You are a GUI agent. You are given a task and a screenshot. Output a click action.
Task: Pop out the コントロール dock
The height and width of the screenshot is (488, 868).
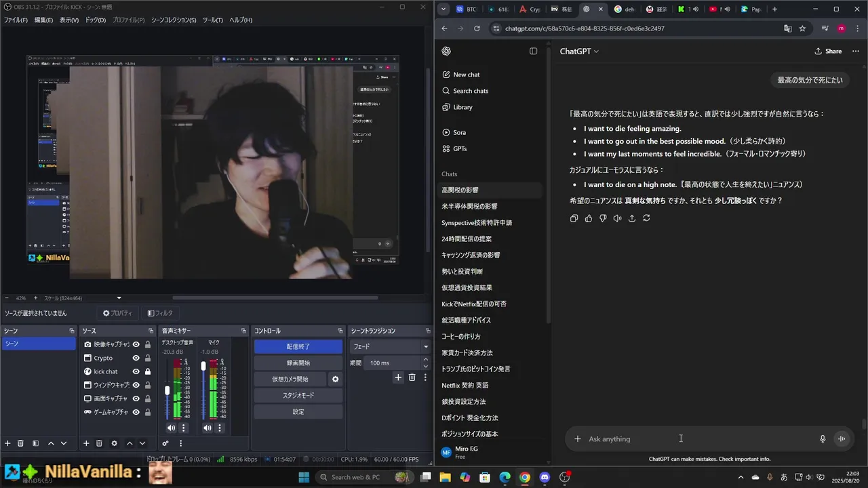tap(340, 331)
